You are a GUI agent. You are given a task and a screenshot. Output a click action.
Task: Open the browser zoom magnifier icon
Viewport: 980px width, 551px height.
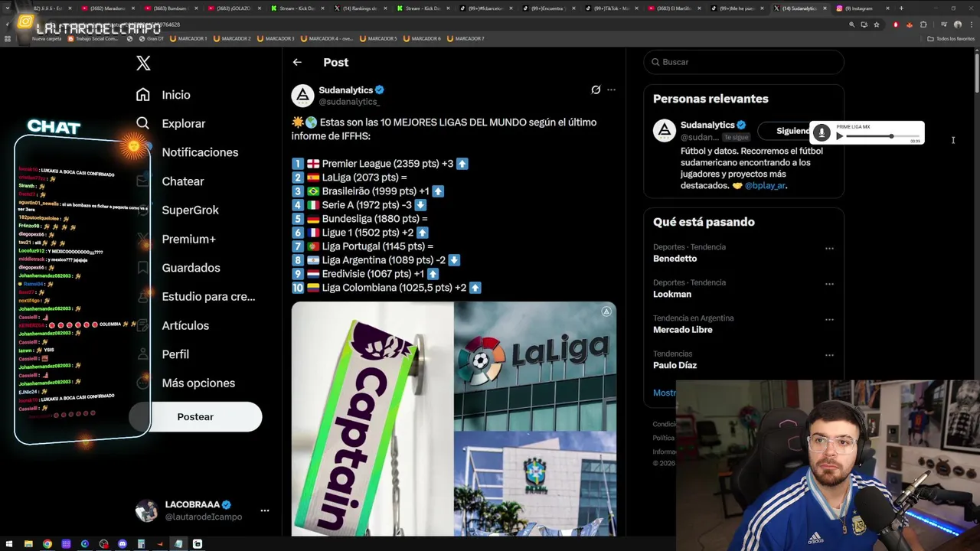pos(851,24)
